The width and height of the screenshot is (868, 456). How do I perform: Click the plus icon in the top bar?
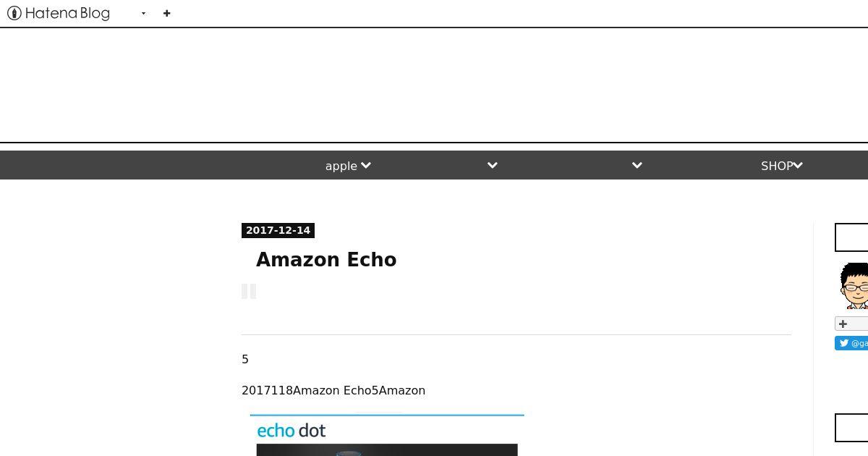coord(167,13)
